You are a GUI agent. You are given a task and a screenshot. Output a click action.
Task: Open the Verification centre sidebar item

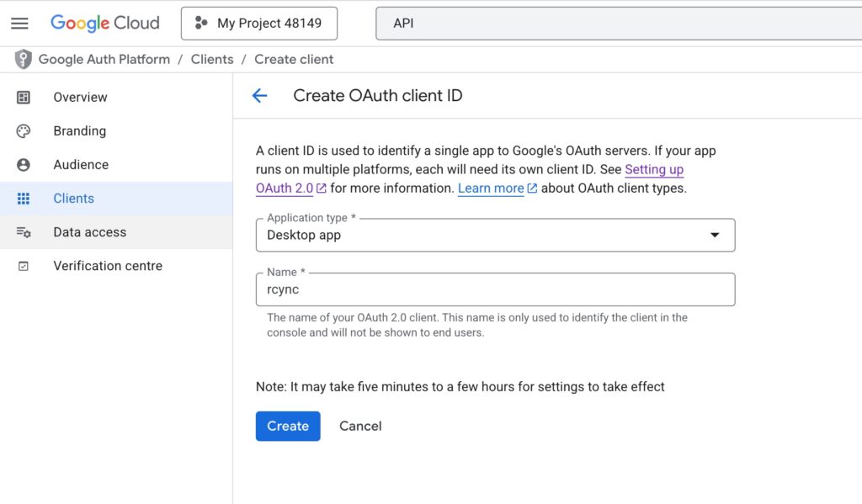point(116,266)
